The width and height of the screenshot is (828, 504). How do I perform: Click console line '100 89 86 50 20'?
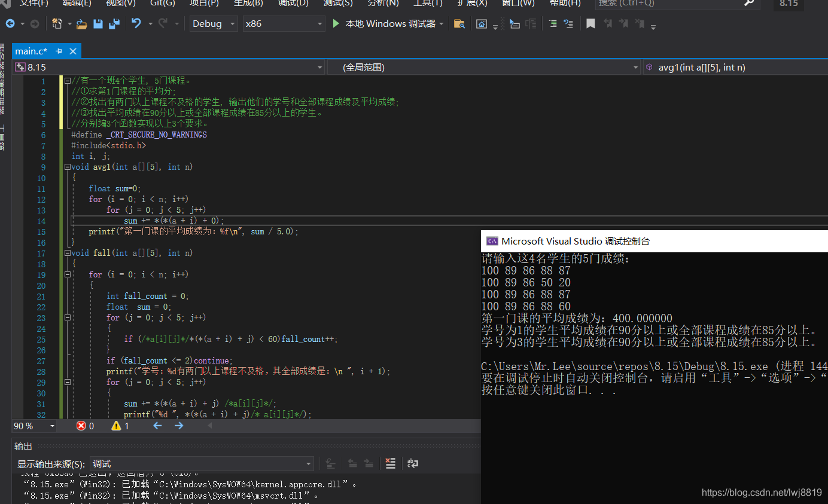click(526, 282)
